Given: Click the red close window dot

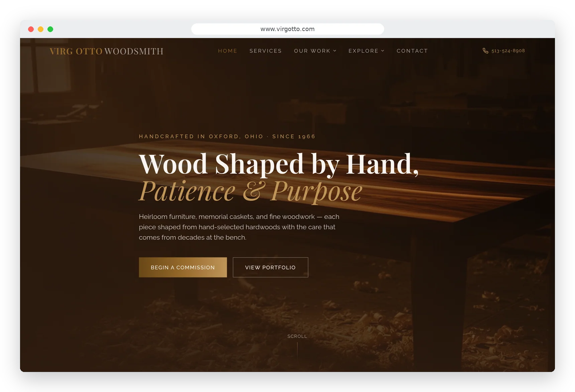Looking at the screenshot, I should tap(31, 29).
